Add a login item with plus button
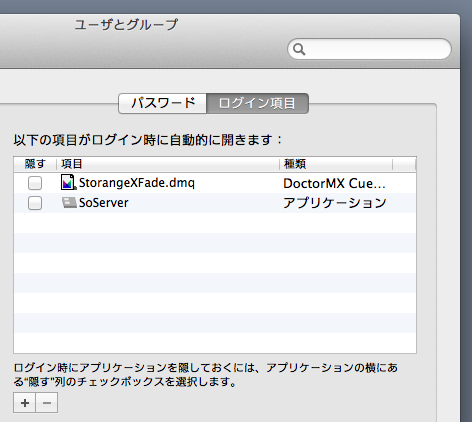 click(25, 403)
